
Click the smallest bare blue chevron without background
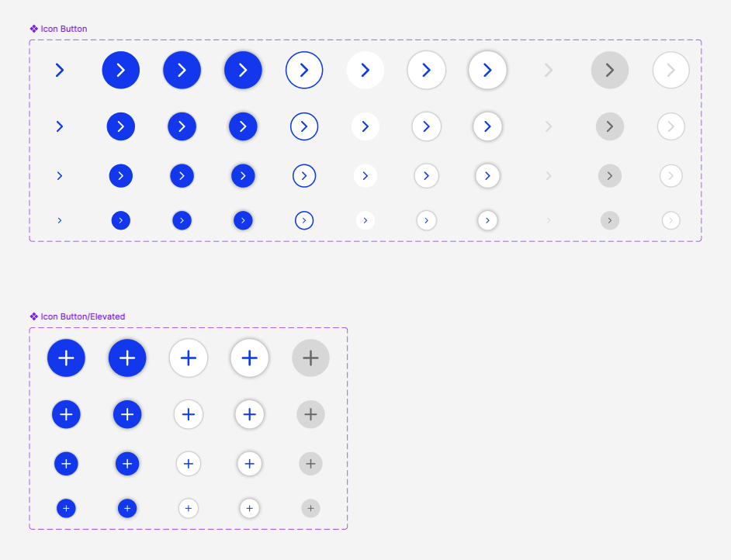60,220
